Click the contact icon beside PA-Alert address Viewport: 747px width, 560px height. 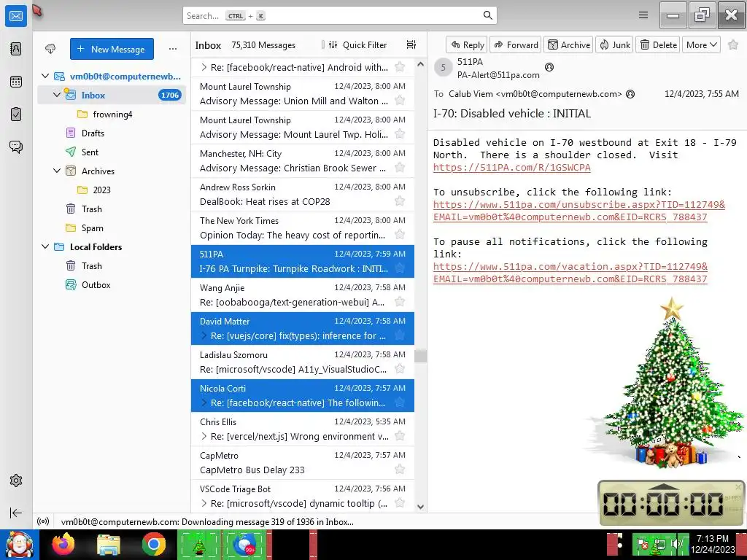(x=549, y=67)
